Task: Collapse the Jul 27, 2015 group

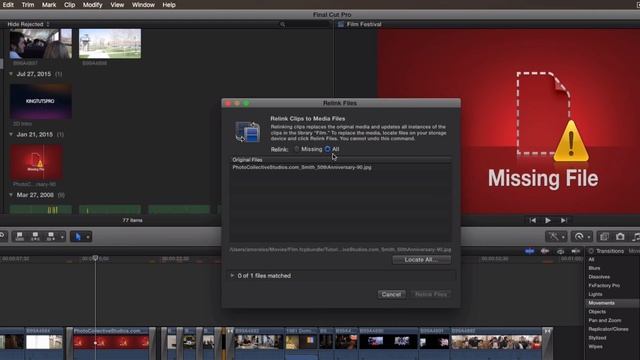Action: pyautogui.click(x=11, y=74)
